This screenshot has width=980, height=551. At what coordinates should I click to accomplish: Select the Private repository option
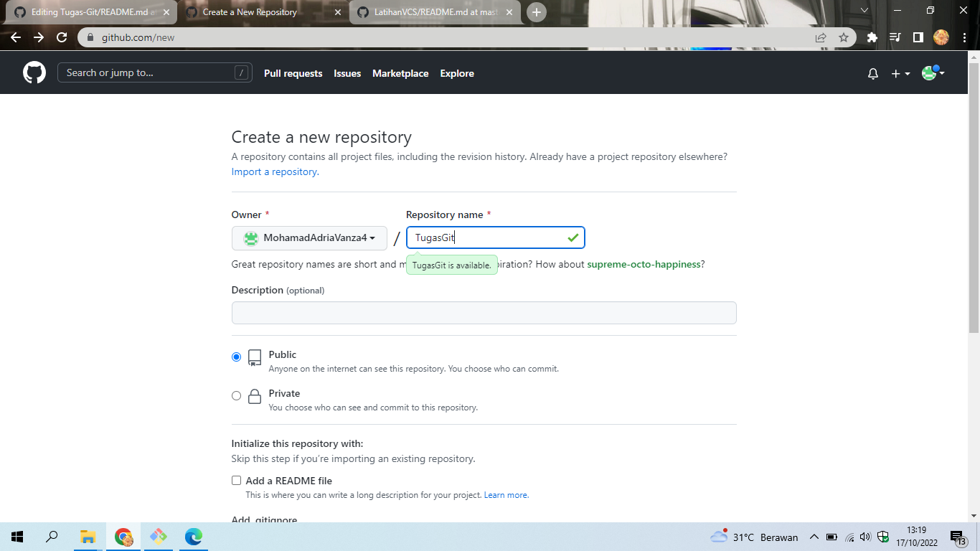click(x=236, y=395)
